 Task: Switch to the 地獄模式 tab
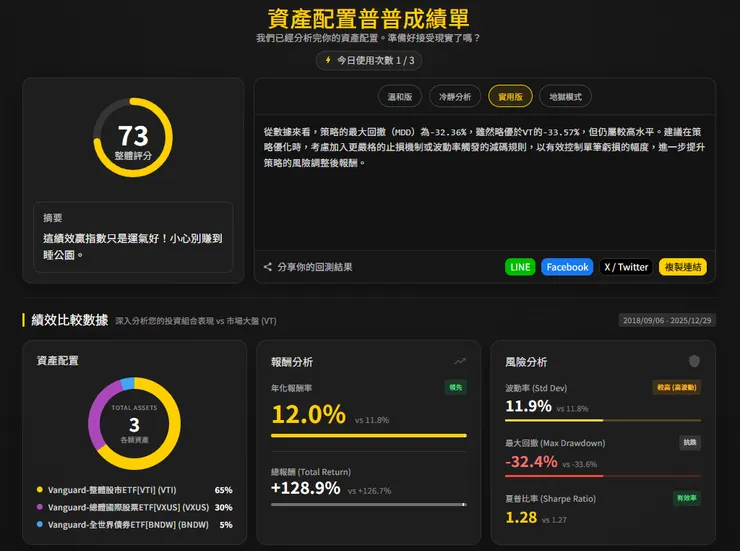[565, 97]
